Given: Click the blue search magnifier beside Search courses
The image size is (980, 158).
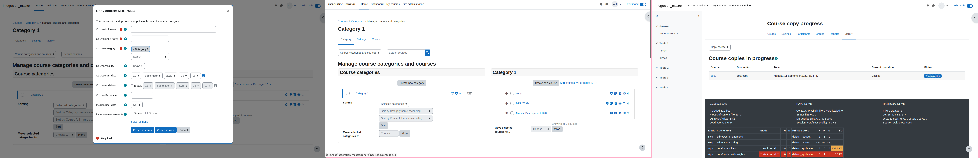Looking at the screenshot, I should pos(428,53).
